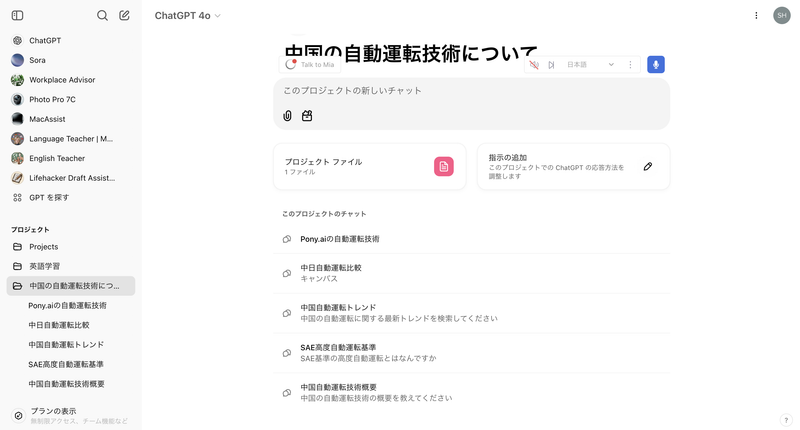
Task: Open the Photo Pro 7C GPT
Action: click(71, 99)
